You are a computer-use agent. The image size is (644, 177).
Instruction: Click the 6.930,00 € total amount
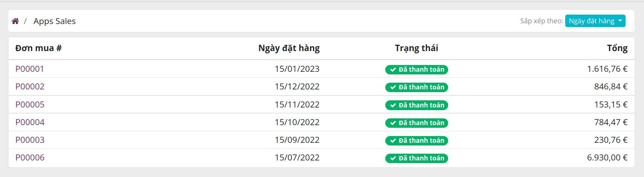coord(607,157)
